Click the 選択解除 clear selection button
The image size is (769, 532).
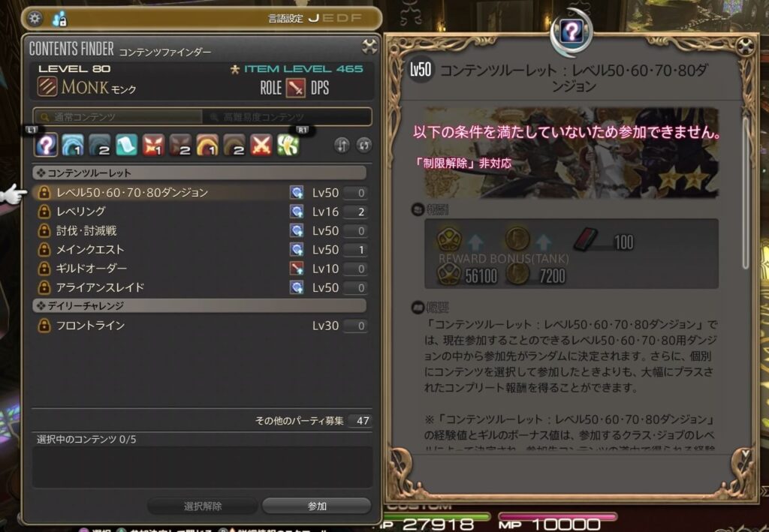[203, 506]
